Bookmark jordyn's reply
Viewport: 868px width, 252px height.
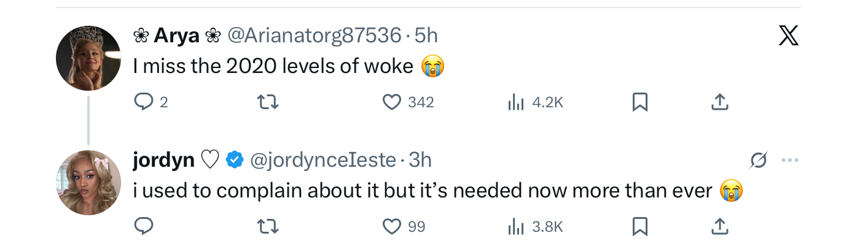coord(639,227)
